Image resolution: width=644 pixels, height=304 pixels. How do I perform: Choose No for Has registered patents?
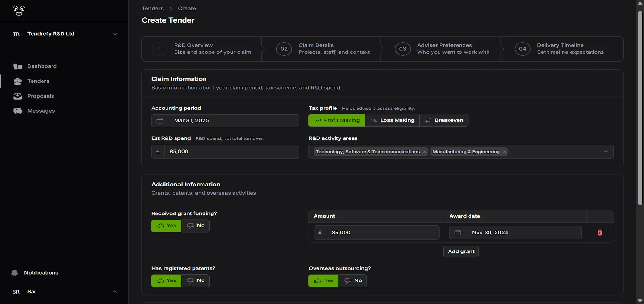pyautogui.click(x=195, y=280)
